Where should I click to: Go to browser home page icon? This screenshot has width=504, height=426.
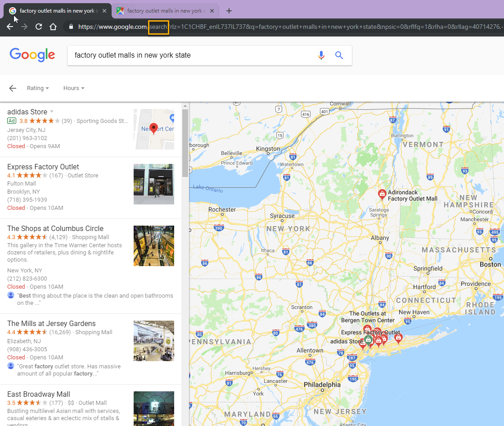coord(53,27)
